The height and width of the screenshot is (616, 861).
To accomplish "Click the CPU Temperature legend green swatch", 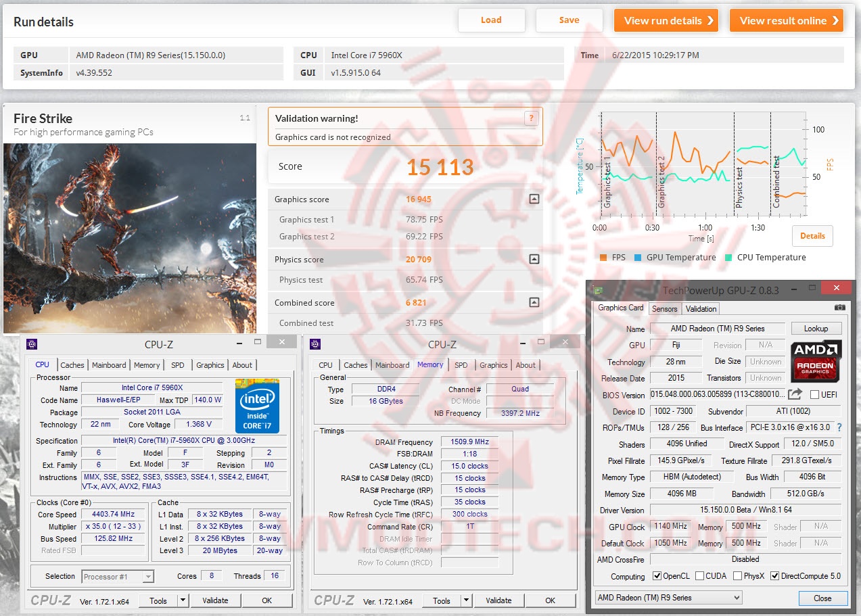I will pos(728,258).
